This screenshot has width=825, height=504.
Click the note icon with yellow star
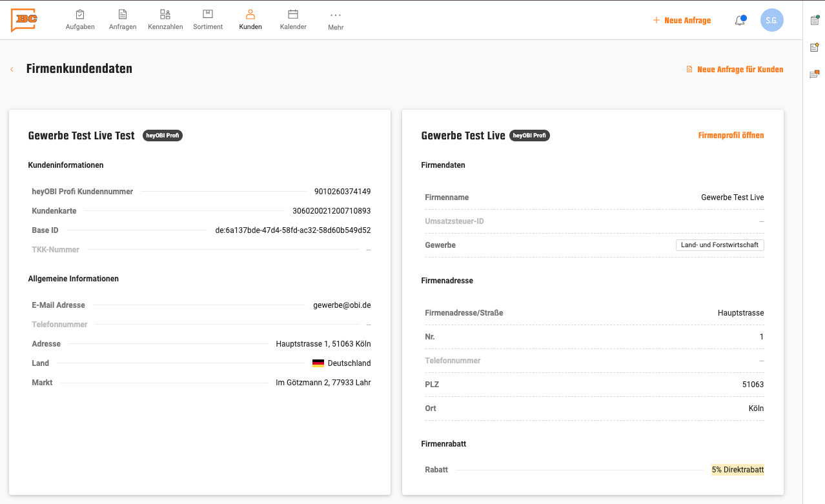click(815, 47)
